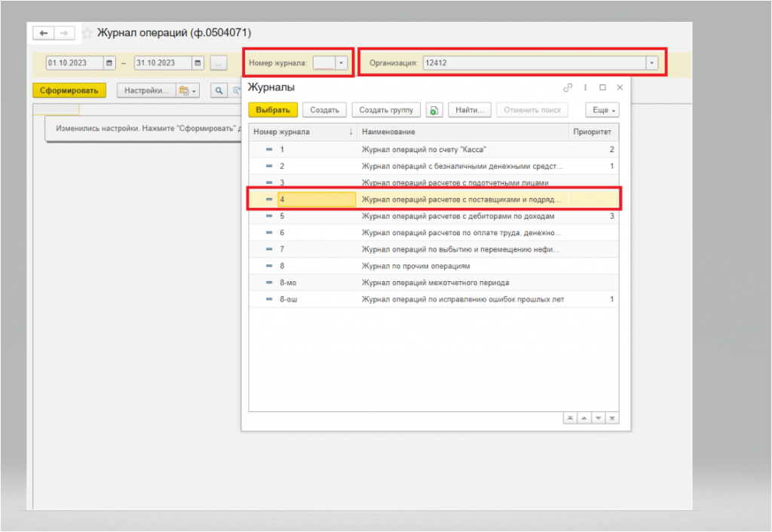Image resolution: width=772 pixels, height=532 pixels.
Task: Open save settings dropdown next to Настройки
Action: 188,90
